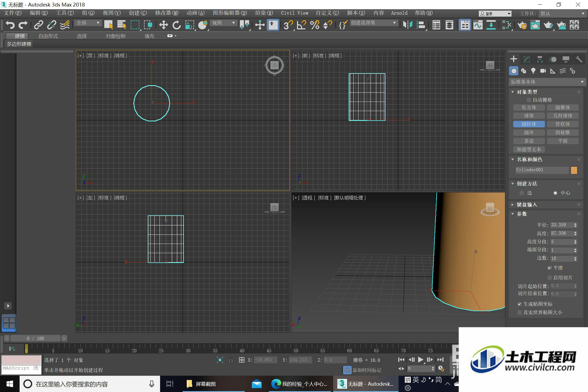
Task: Click the Undo arrow icon
Action: coord(10,25)
